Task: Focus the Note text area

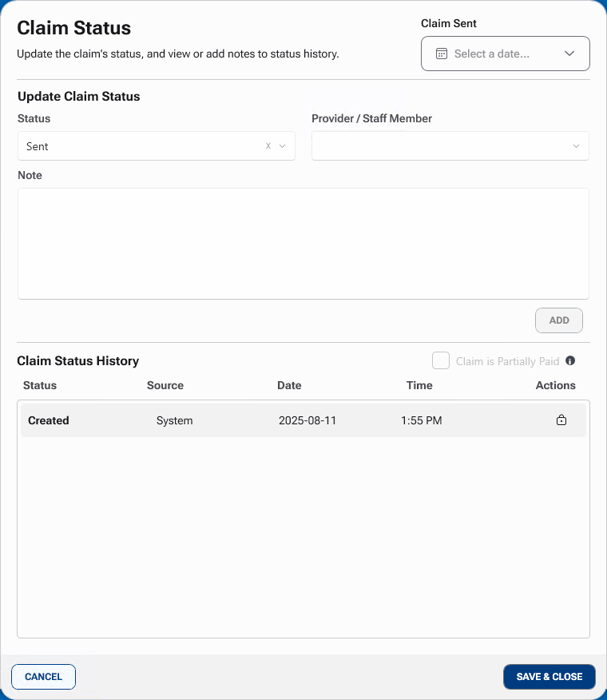Action: tap(303, 244)
